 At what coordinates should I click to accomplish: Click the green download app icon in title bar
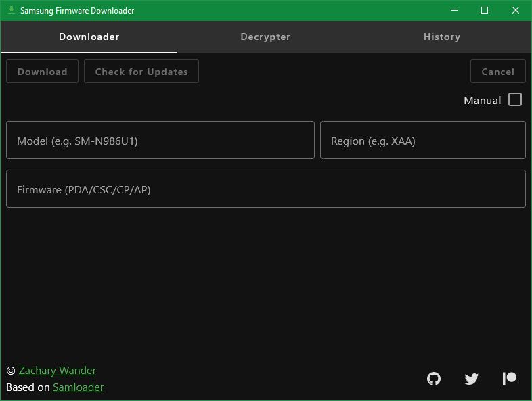11,10
